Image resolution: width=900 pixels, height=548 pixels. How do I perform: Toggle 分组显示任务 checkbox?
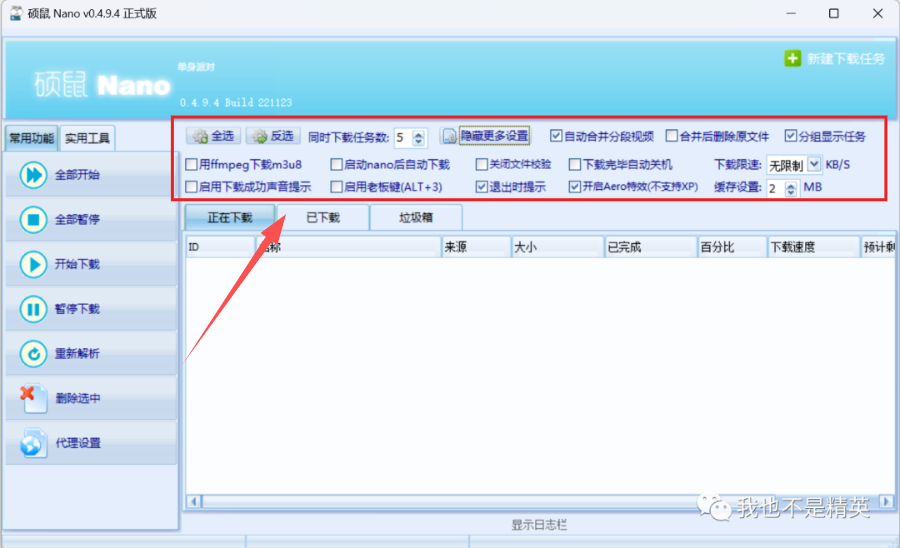[791, 135]
